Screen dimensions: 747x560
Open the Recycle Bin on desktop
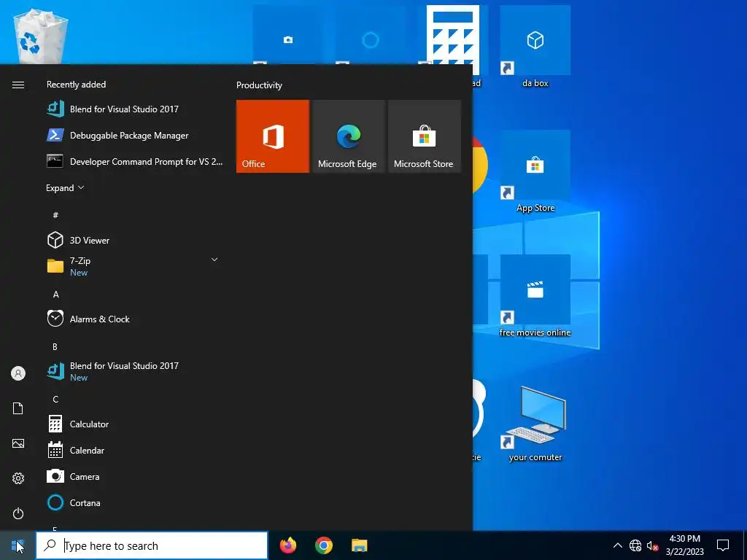[x=40, y=36]
